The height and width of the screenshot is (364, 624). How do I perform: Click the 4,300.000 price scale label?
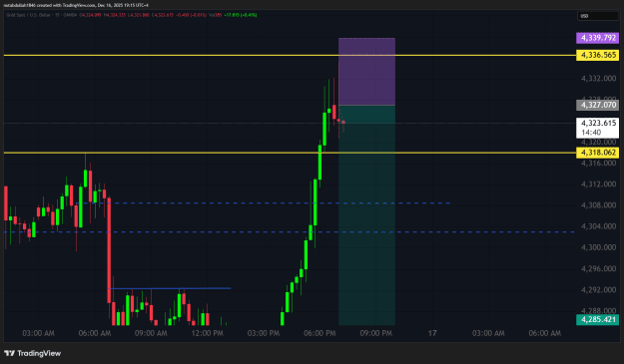(598, 247)
